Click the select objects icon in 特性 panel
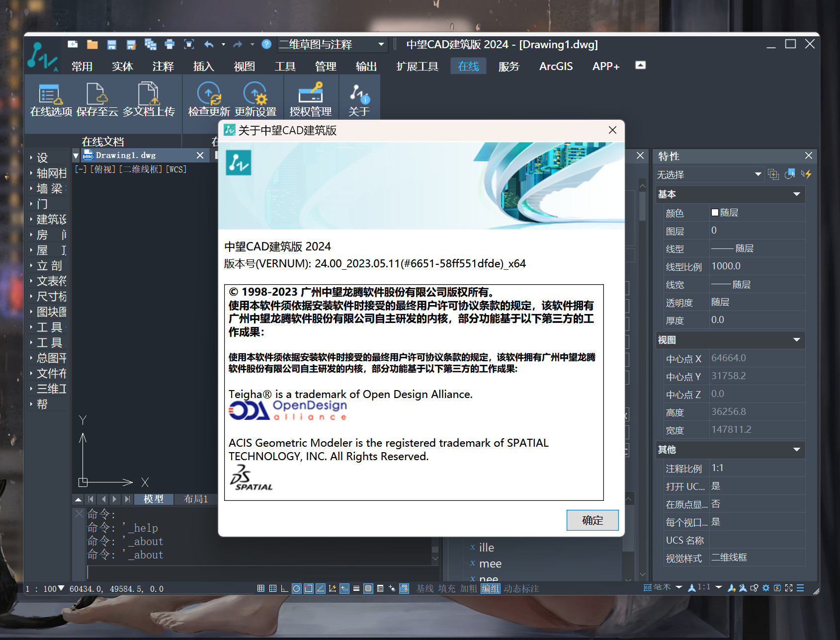Viewport: 840px width, 640px height. coord(790,174)
